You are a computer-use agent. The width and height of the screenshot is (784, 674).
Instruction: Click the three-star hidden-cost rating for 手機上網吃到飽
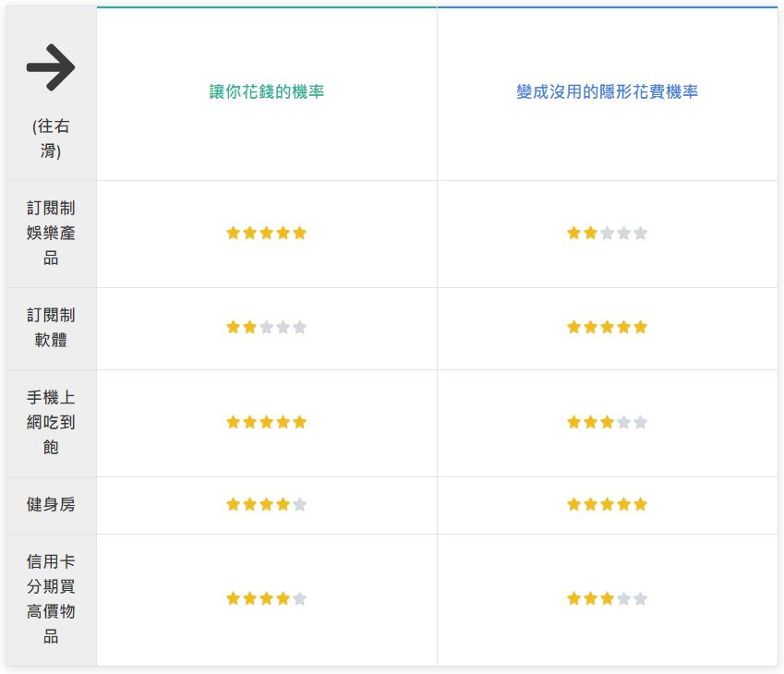click(x=607, y=423)
